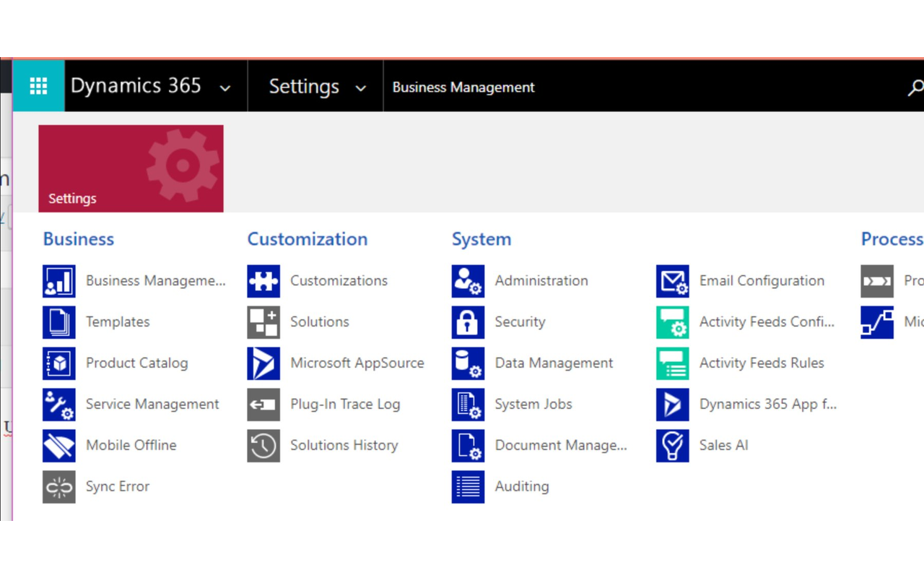
Task: Open the Auditing link
Action: (522, 487)
